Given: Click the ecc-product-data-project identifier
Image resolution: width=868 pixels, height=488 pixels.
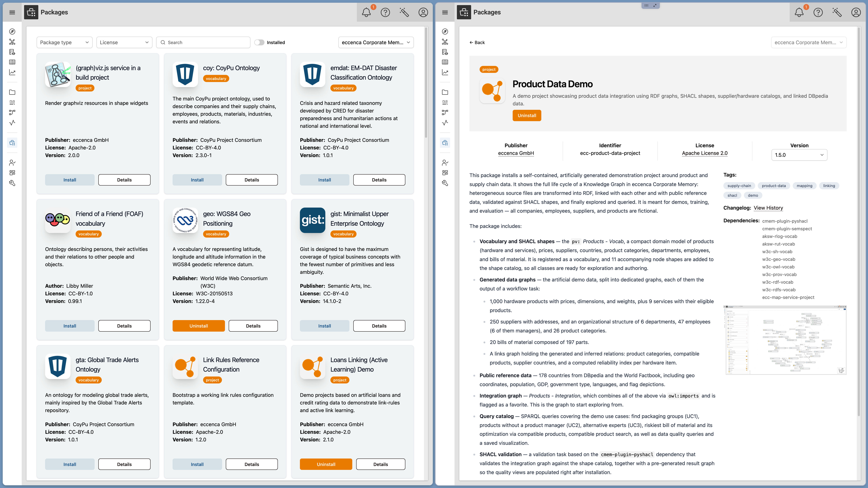Looking at the screenshot, I should tap(610, 153).
